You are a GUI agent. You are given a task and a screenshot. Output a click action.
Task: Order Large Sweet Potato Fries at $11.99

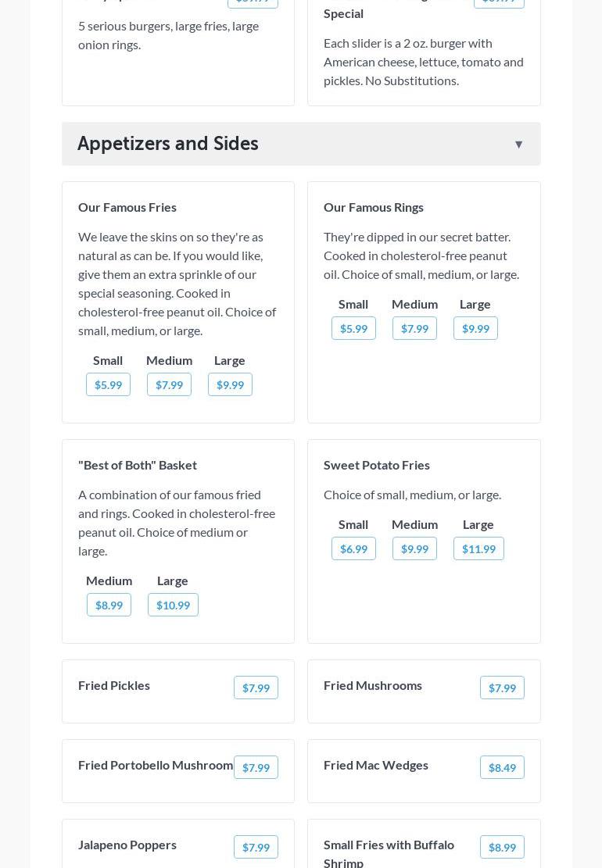click(478, 549)
